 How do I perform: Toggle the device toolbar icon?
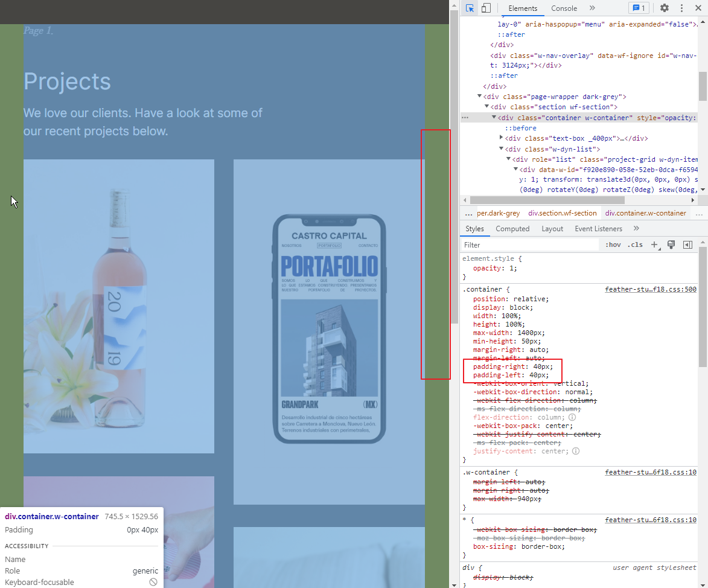[486, 8]
